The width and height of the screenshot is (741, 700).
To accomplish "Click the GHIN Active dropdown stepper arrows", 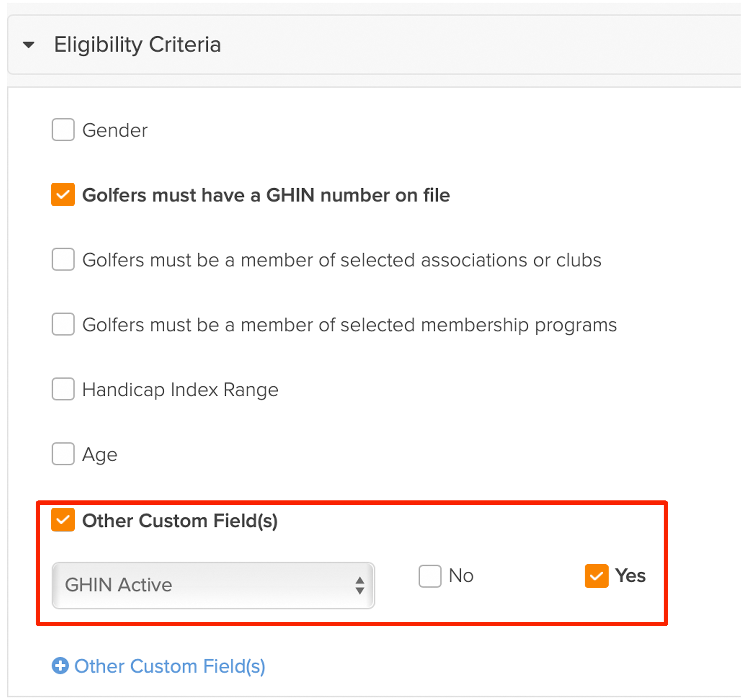I will (x=360, y=585).
